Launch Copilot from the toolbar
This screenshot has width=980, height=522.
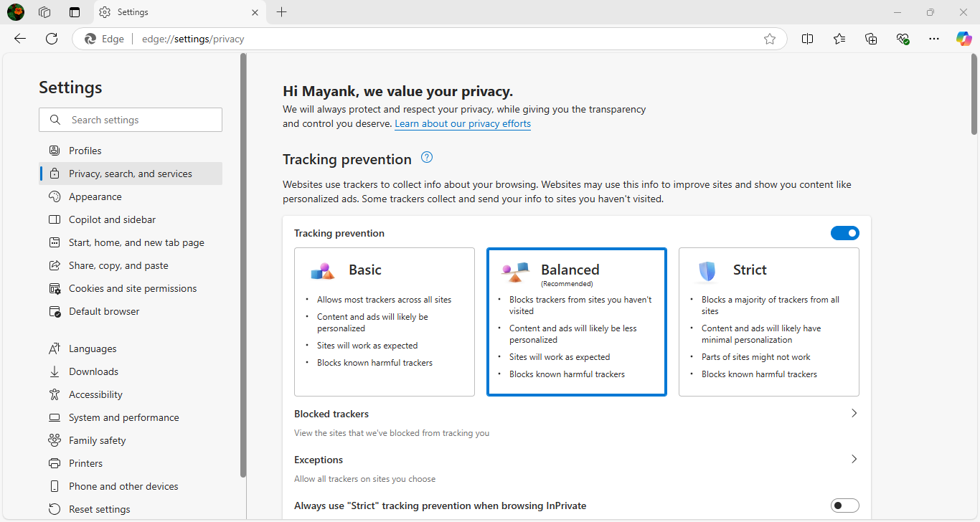[963, 39]
